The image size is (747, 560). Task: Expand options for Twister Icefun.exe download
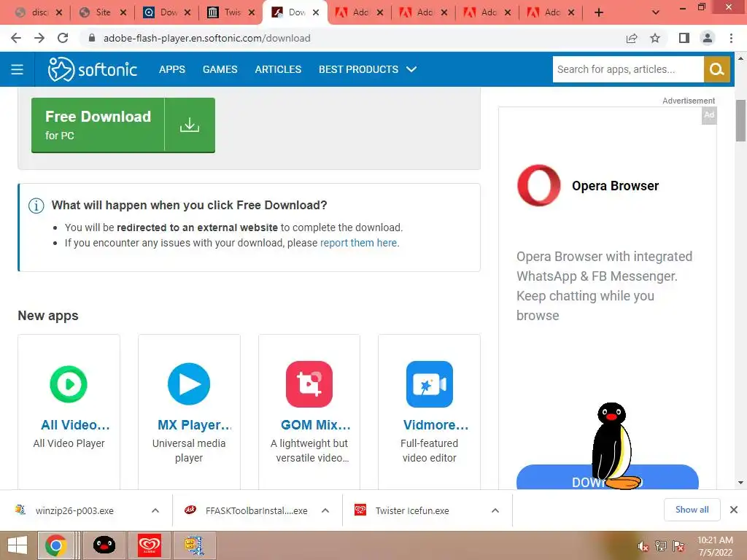(x=495, y=510)
